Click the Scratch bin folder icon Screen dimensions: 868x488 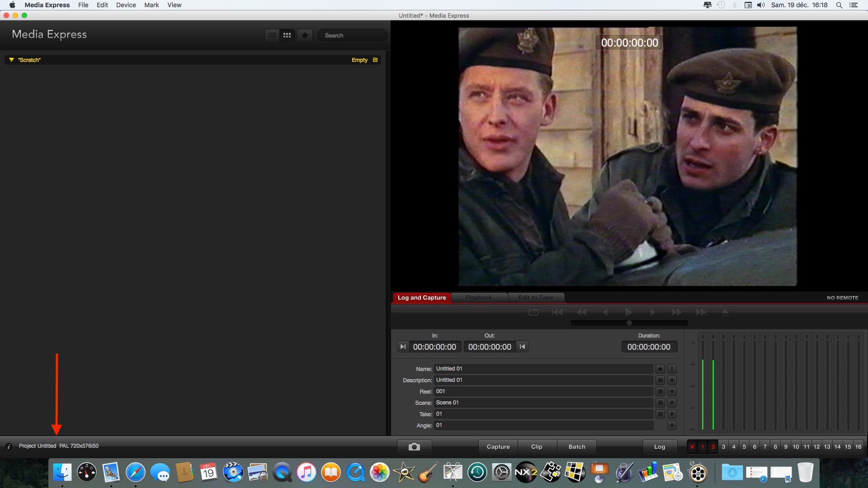[375, 60]
